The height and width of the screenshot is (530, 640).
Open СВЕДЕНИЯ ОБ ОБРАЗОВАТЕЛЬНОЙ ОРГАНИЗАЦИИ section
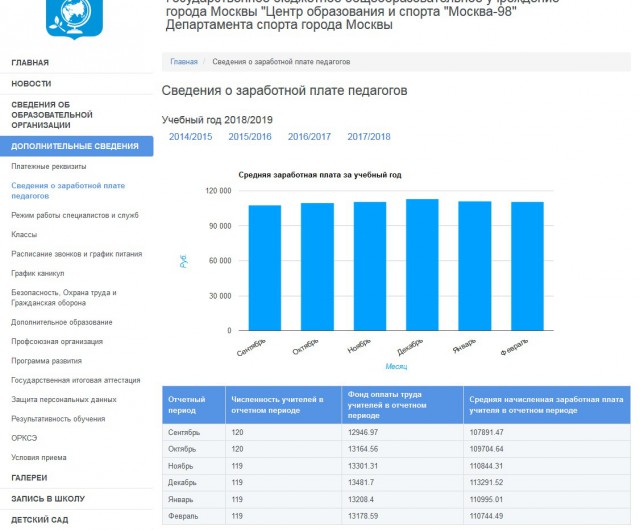pos(52,115)
